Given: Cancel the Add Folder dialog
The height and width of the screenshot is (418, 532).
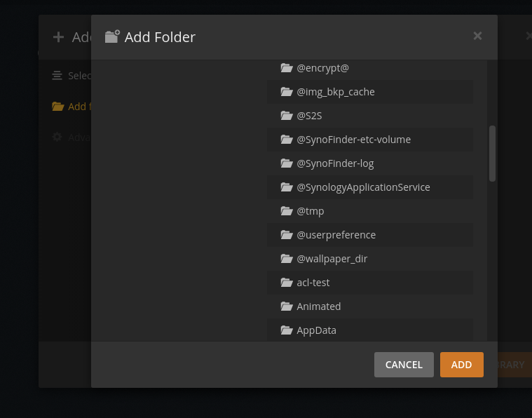Looking at the screenshot, I should click(x=404, y=365).
